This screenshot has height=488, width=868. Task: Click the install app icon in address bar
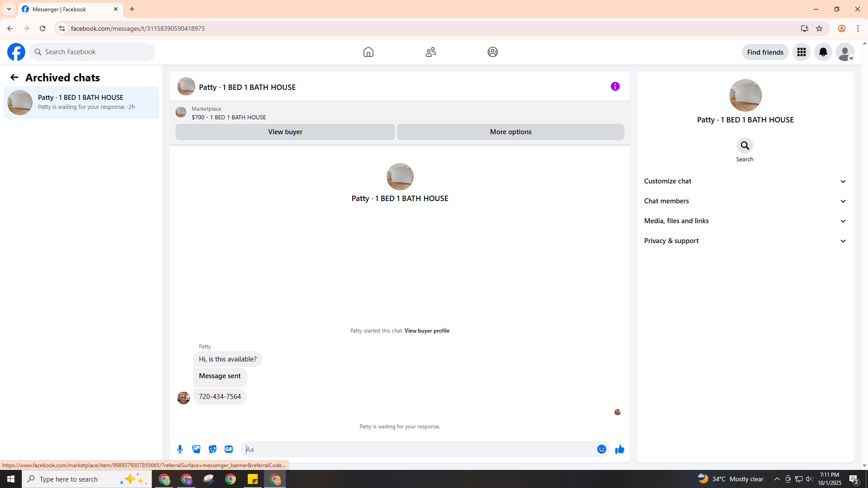tap(804, 28)
